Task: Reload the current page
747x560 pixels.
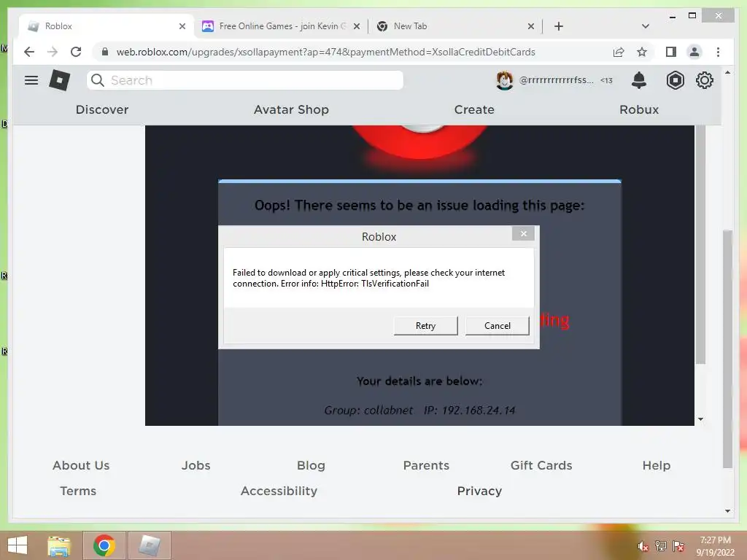Action: tap(76, 52)
